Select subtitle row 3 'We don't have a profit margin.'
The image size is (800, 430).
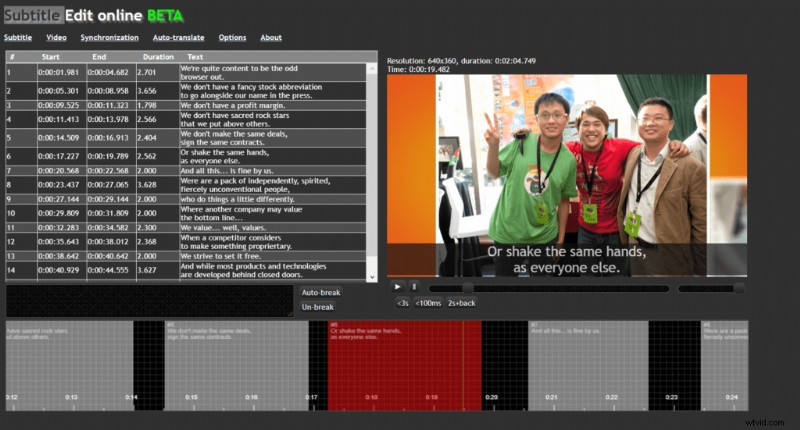[190, 104]
